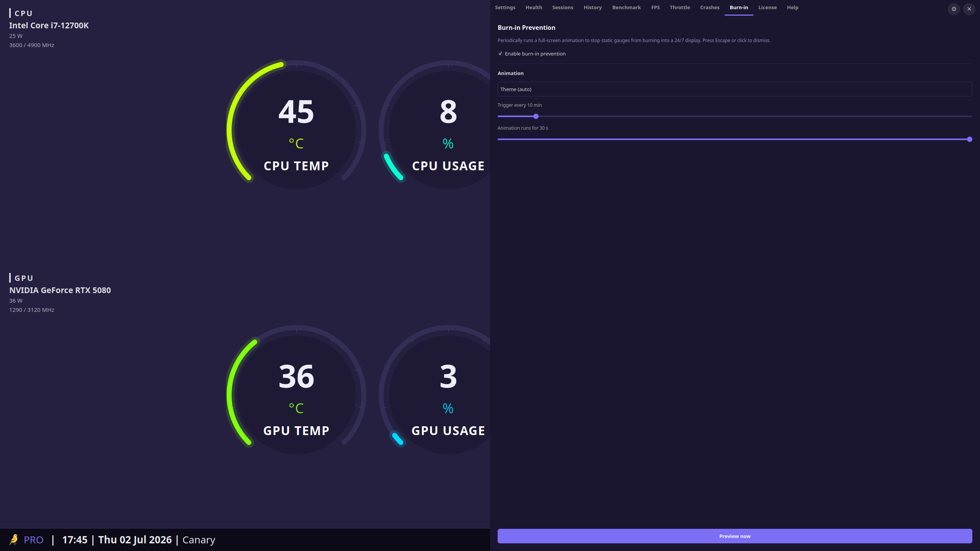Click the CPU section heading
Image resolution: width=980 pixels, height=551 pixels.
[23, 13]
